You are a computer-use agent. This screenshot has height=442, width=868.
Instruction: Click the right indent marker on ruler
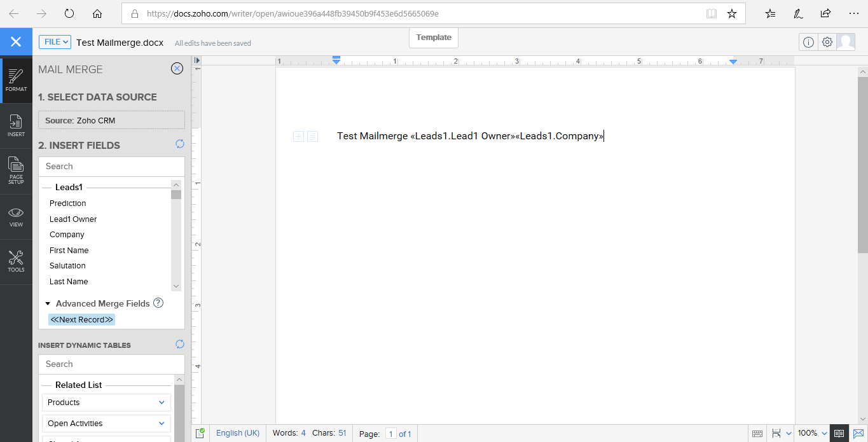733,61
